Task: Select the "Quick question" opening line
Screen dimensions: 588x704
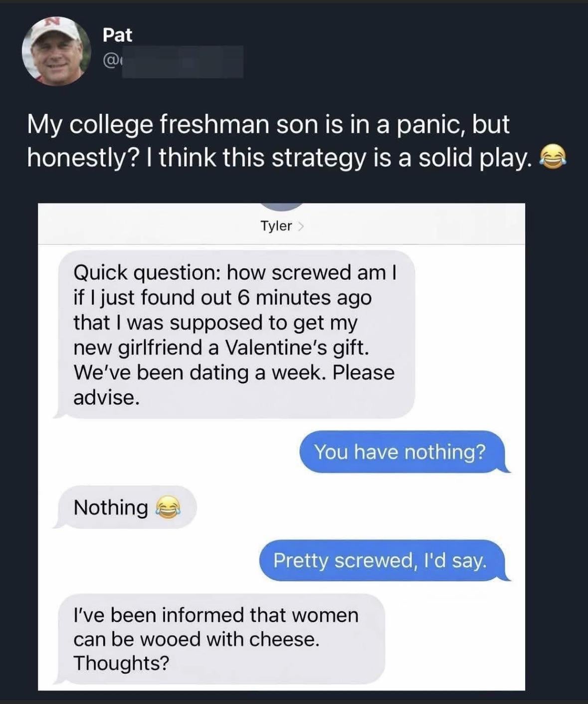Action: [235, 273]
